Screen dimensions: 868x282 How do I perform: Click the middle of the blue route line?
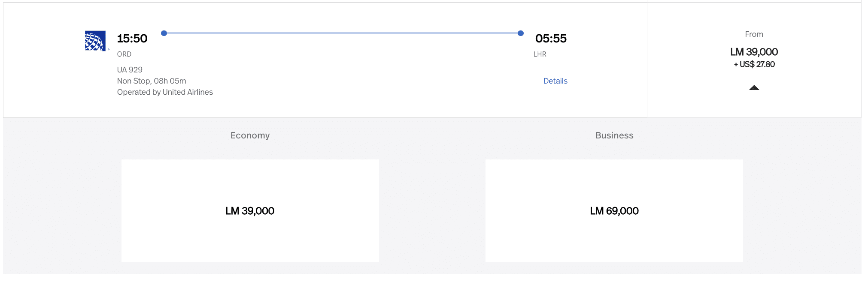click(342, 33)
